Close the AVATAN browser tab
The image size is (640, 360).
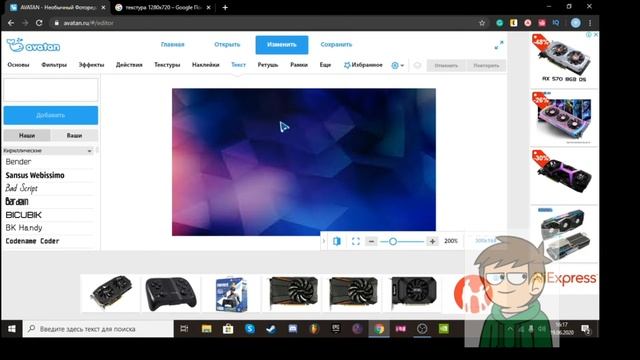(x=103, y=7)
